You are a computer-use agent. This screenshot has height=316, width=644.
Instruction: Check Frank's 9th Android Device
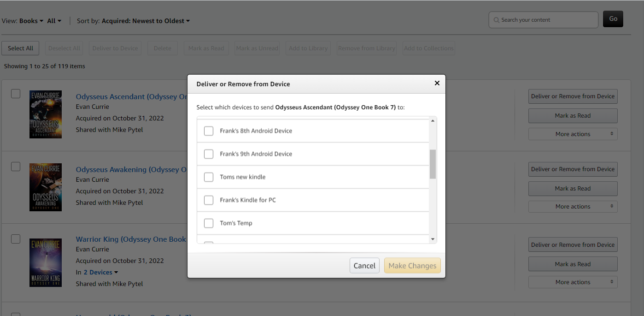coord(209,154)
